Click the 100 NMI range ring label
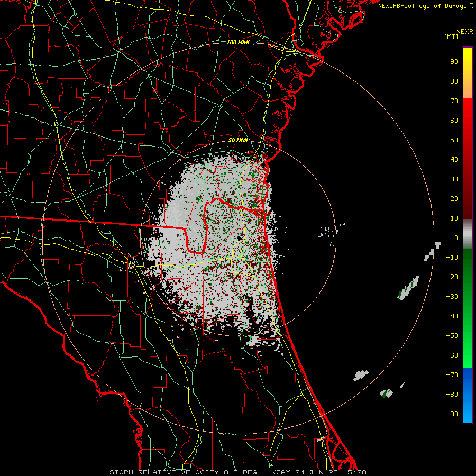 tap(238, 42)
